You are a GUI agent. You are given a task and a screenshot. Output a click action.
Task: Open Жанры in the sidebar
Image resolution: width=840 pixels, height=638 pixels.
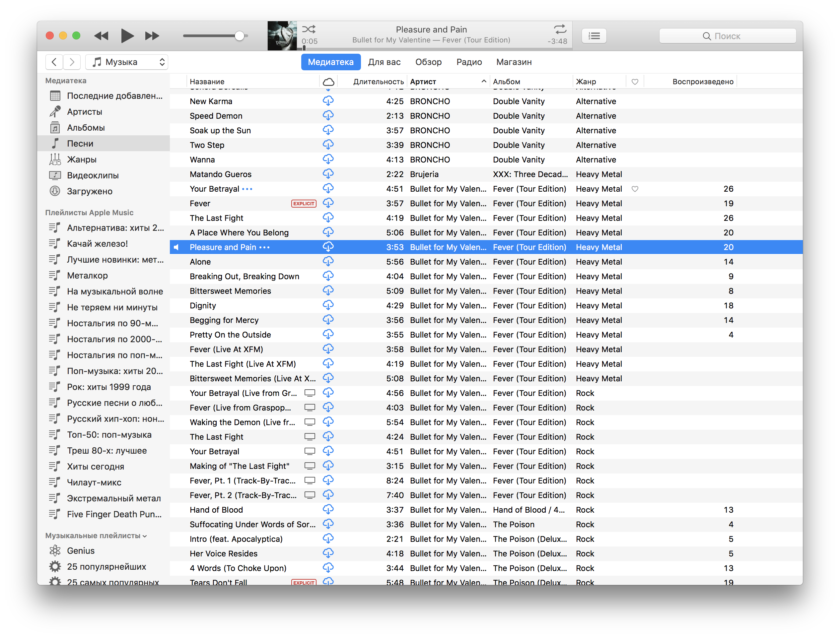103,159
